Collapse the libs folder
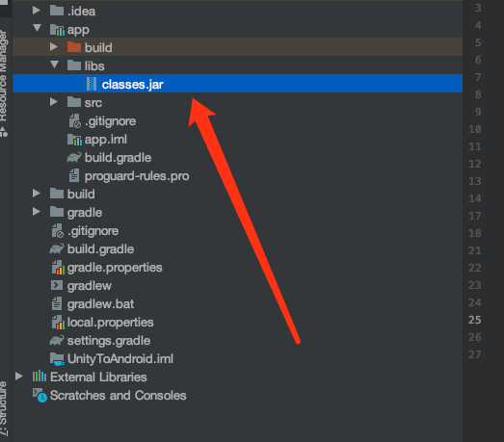This screenshot has height=442, width=504. 54,65
